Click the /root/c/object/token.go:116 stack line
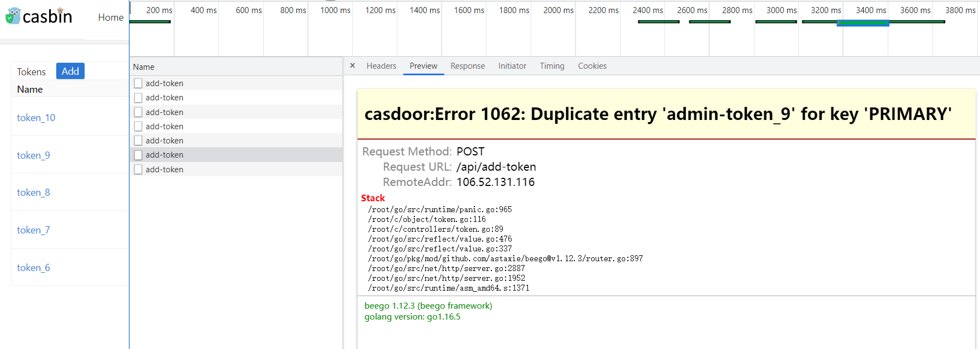This screenshot has width=980, height=349. 427,219
